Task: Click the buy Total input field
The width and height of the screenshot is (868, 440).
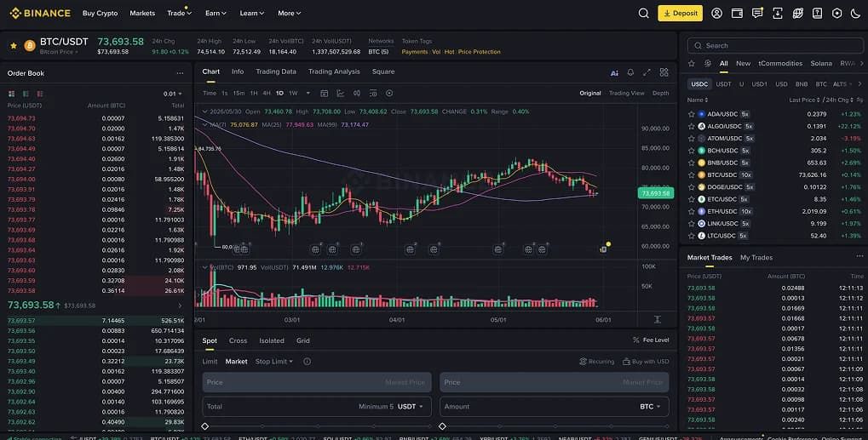Action: pyautogui.click(x=317, y=406)
